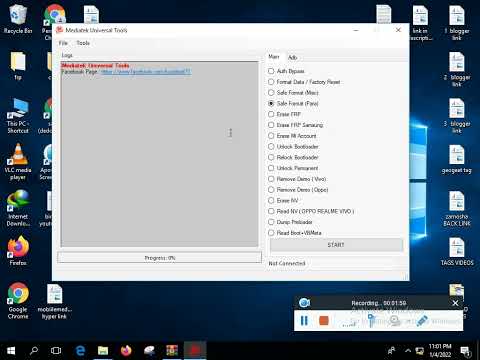Choose Erase Mi Account option
This screenshot has width=480, height=360.
coord(271,136)
